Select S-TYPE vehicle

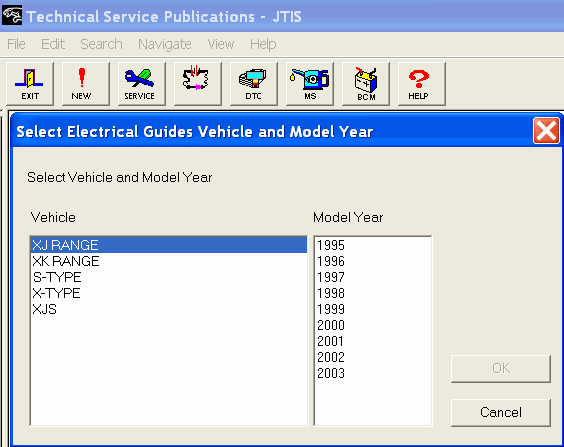169,277
